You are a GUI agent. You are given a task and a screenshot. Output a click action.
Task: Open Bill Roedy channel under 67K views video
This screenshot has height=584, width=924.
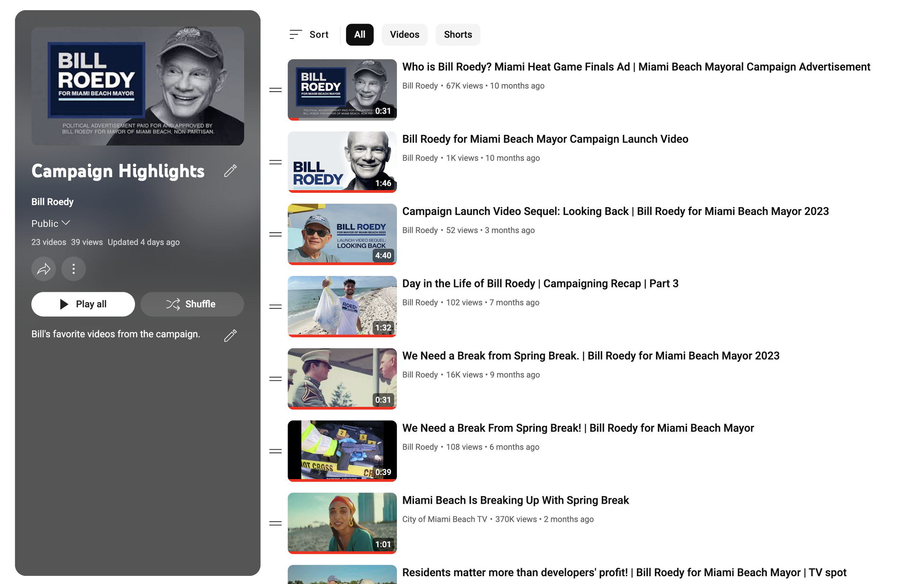(x=420, y=86)
